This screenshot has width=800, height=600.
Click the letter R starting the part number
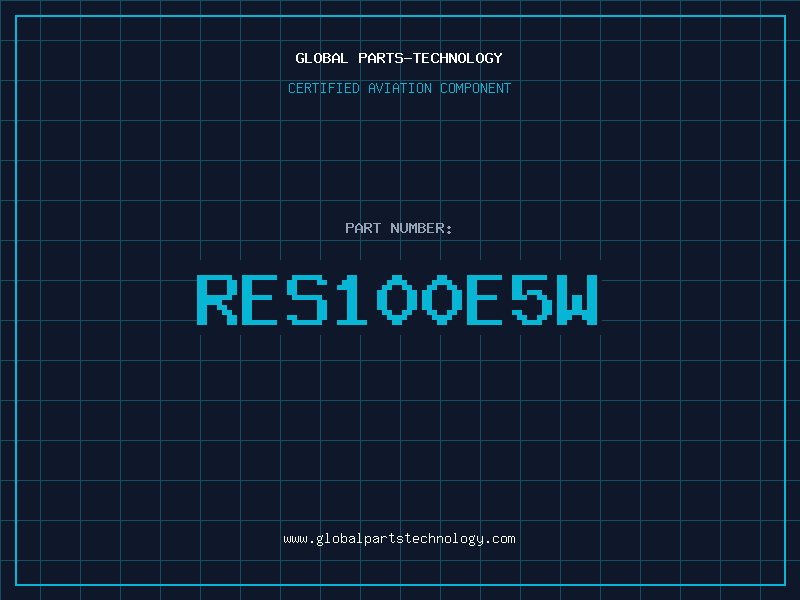(x=217, y=299)
